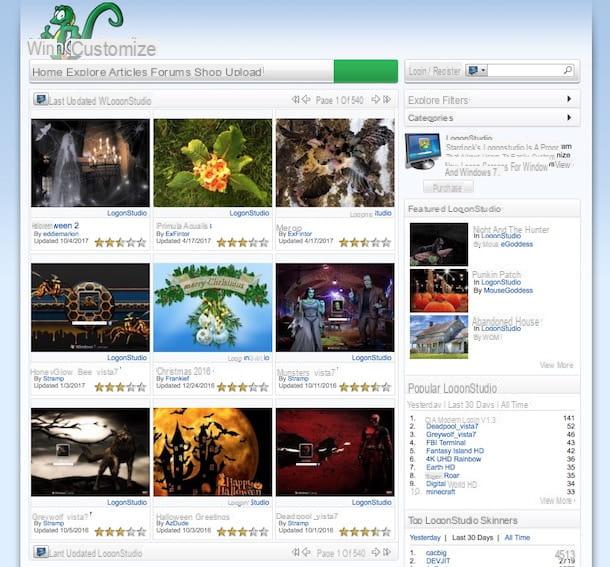The width and height of the screenshot is (610, 567).
Task: Go to first page arrow in bottom pager
Action: [x=295, y=552]
